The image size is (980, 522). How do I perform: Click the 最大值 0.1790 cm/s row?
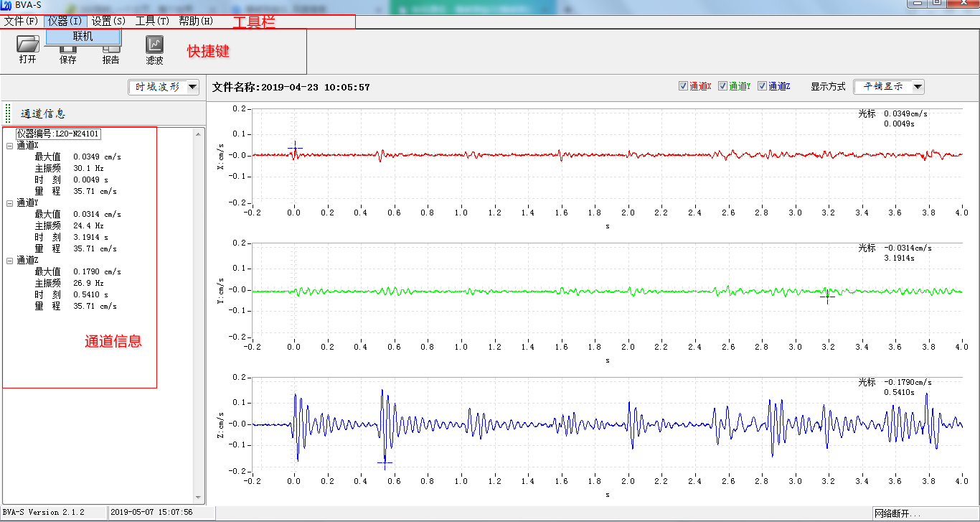point(77,272)
